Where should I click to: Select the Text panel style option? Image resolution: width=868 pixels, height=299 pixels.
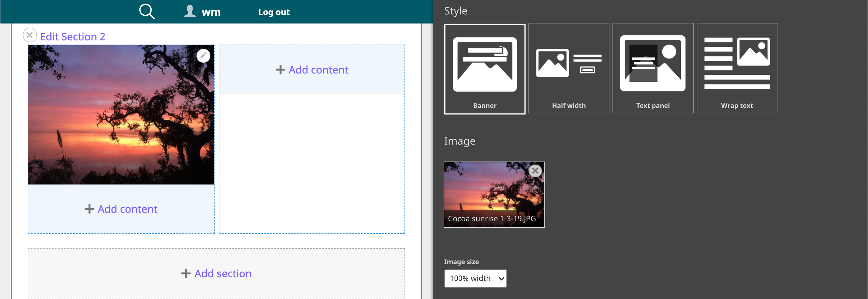pos(652,68)
